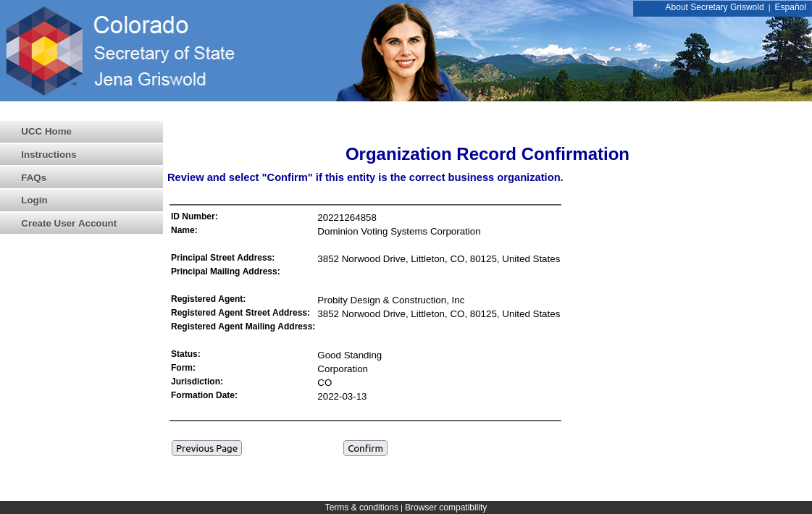Viewport: 812px width, 514px height.
Task: Select Login in the sidebar
Action: point(81,201)
